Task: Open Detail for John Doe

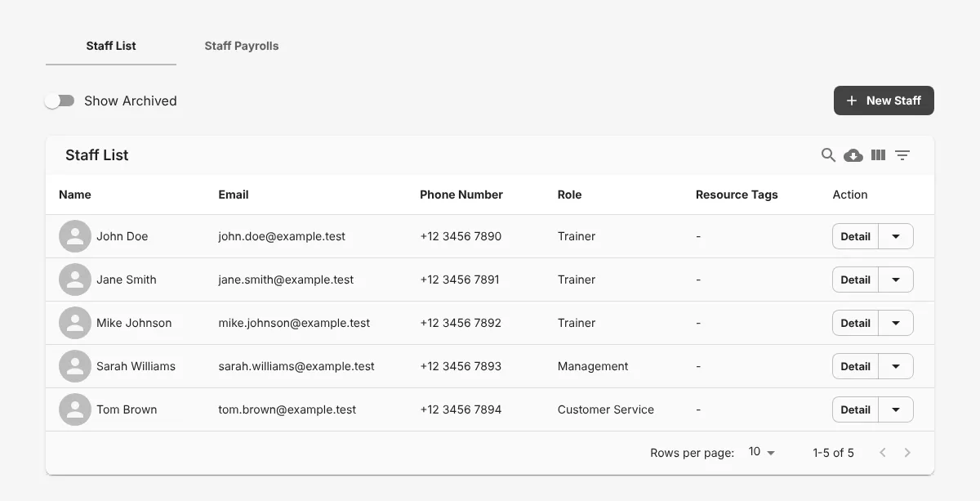Action: 856,236
